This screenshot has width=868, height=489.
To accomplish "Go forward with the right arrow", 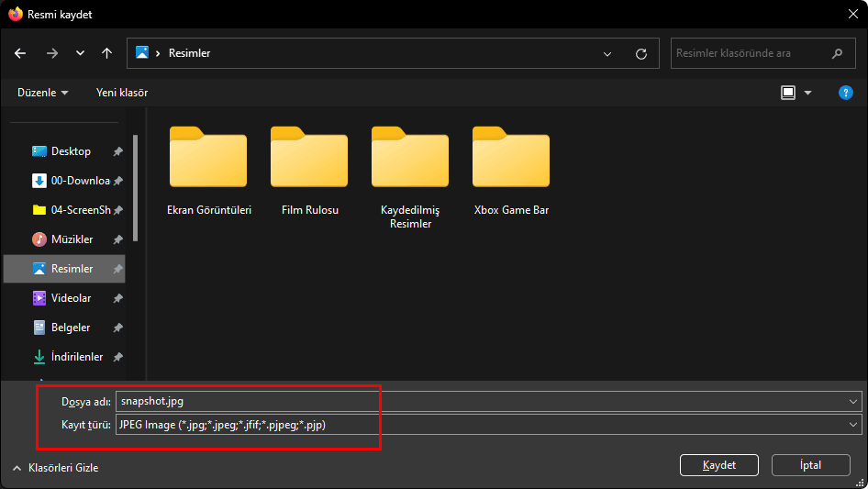I will pyautogui.click(x=52, y=53).
